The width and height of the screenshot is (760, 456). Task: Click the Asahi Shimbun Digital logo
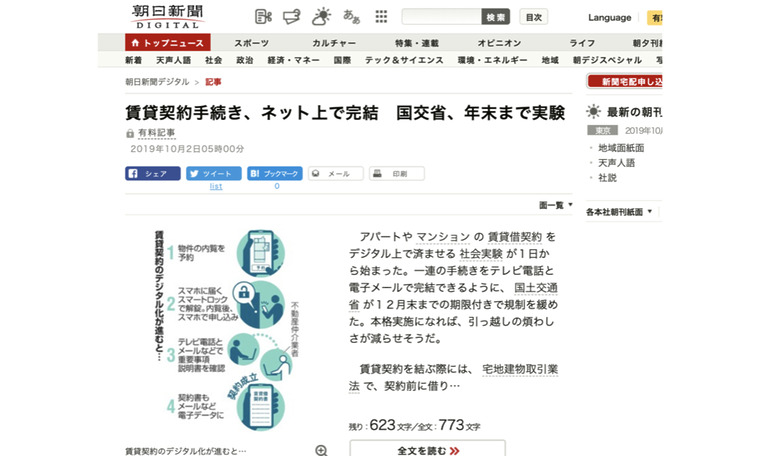pos(165,15)
